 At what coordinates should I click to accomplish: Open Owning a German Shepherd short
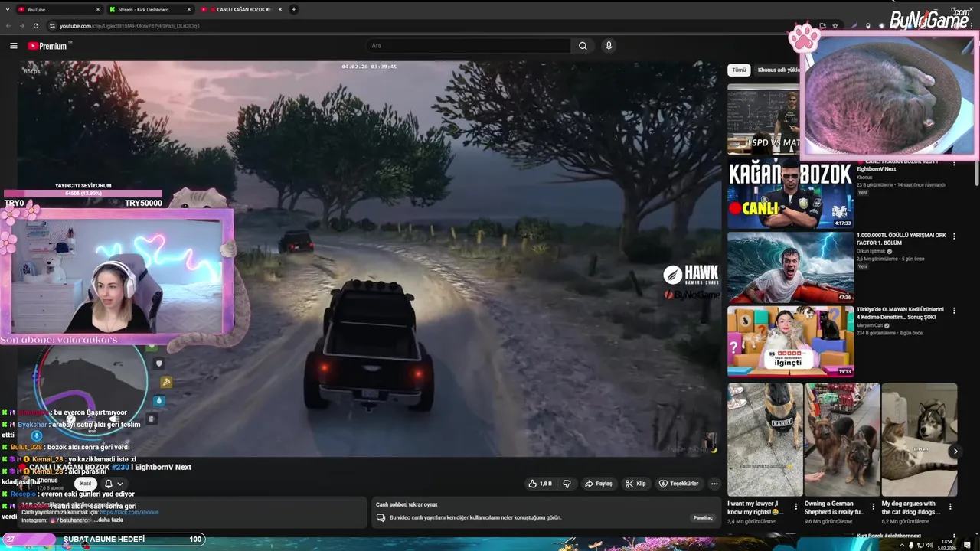tap(841, 440)
